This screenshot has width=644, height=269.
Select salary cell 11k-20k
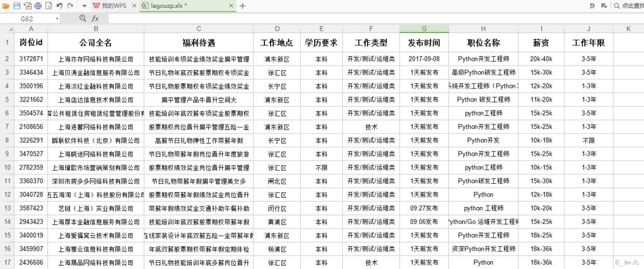[541, 100]
